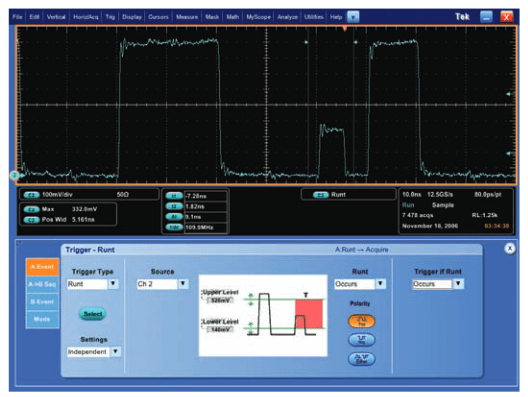Expand the Settings Independent dropdown arrow
The height and width of the screenshot is (397, 528).
click(116, 352)
